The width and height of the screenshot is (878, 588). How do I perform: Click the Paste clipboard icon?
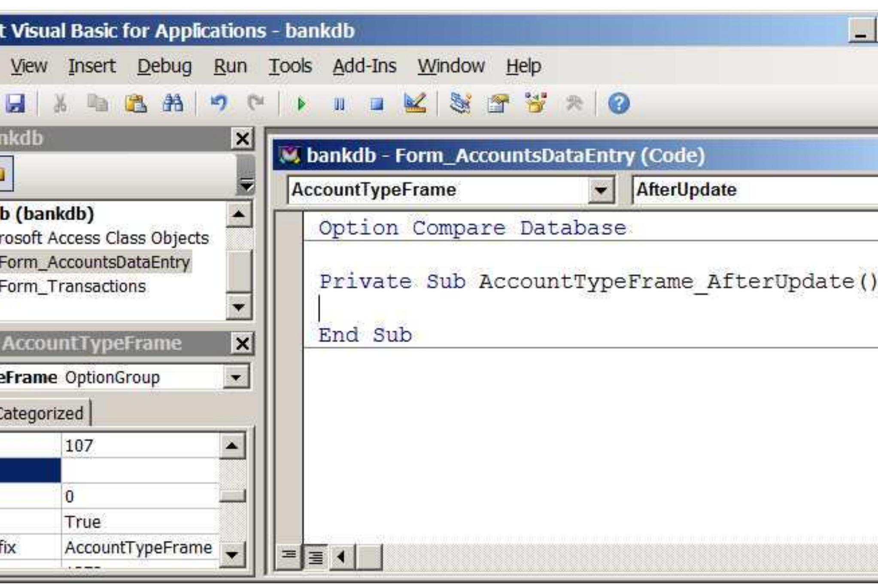135,104
